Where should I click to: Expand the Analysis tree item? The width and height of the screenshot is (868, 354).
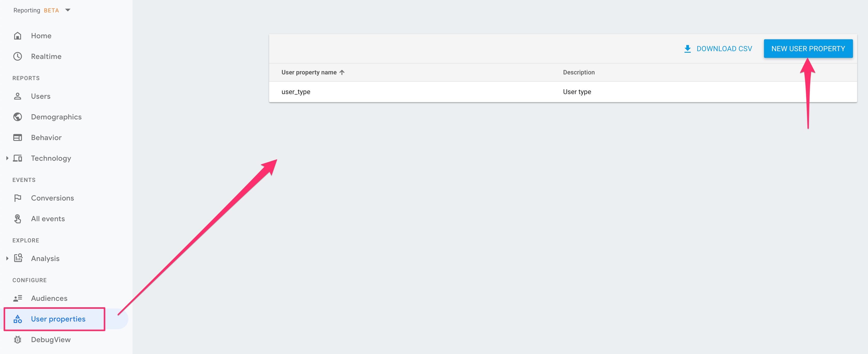[x=7, y=258]
